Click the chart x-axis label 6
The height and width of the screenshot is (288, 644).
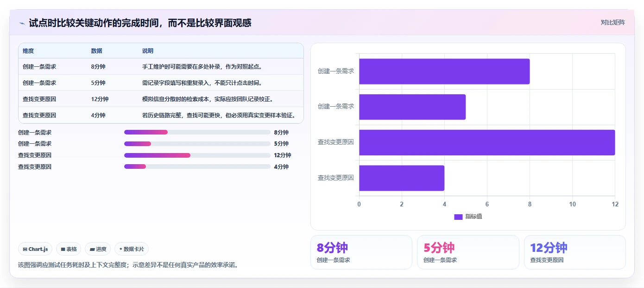coord(487,204)
